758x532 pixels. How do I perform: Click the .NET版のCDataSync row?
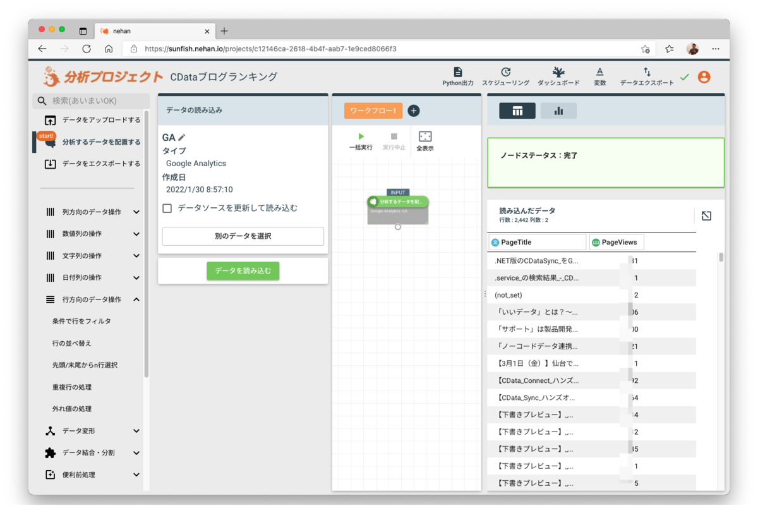pos(592,261)
